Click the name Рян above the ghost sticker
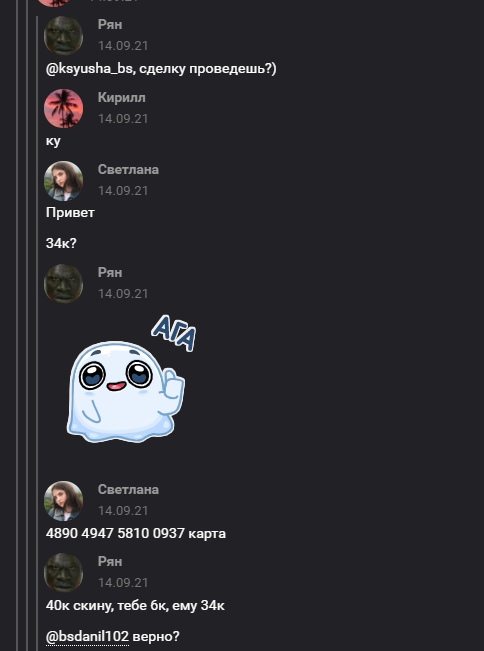The image size is (484, 651). (110, 272)
